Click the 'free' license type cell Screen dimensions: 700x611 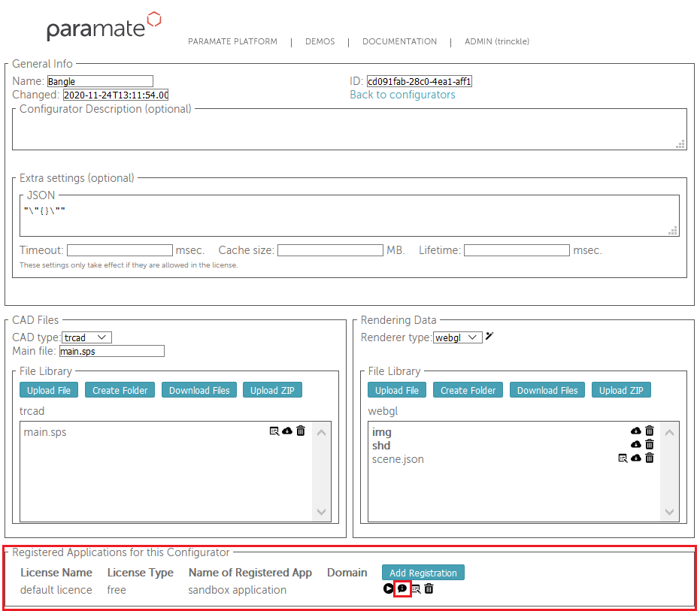click(x=117, y=589)
